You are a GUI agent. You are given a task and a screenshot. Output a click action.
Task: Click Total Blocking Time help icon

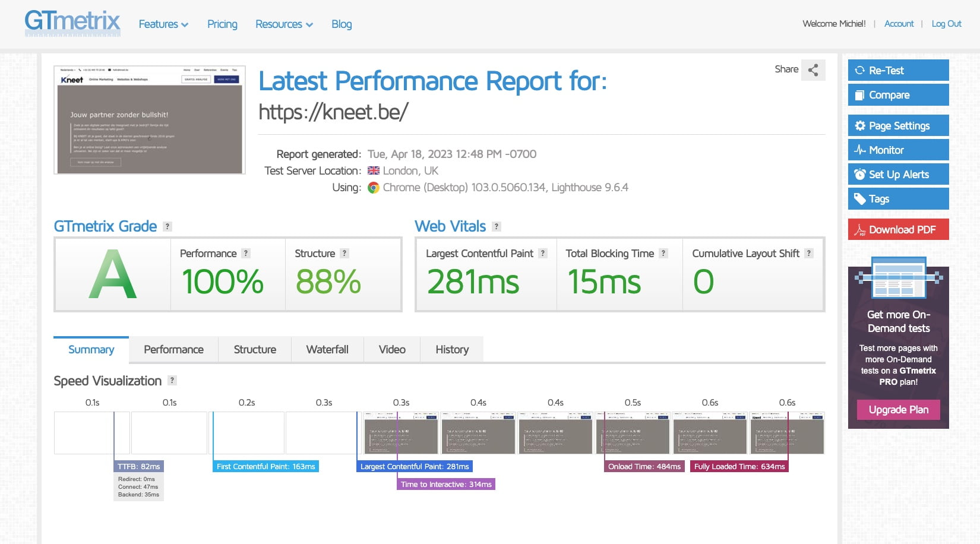pos(663,254)
